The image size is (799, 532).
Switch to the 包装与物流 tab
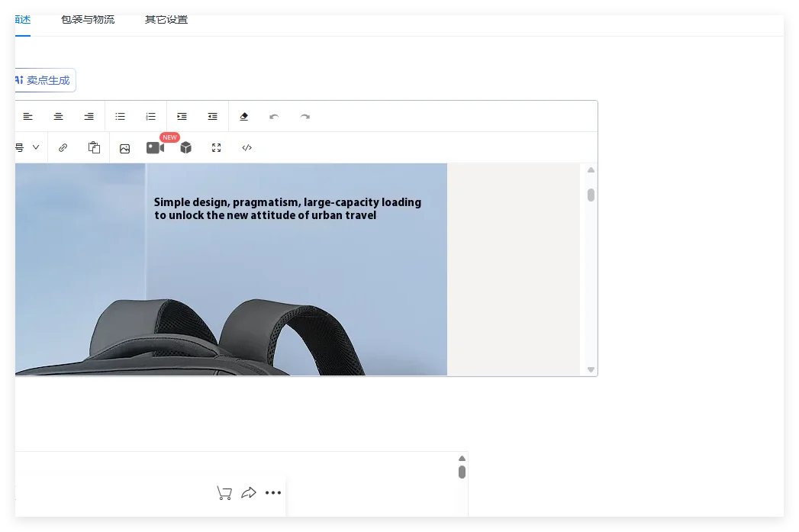click(x=88, y=20)
